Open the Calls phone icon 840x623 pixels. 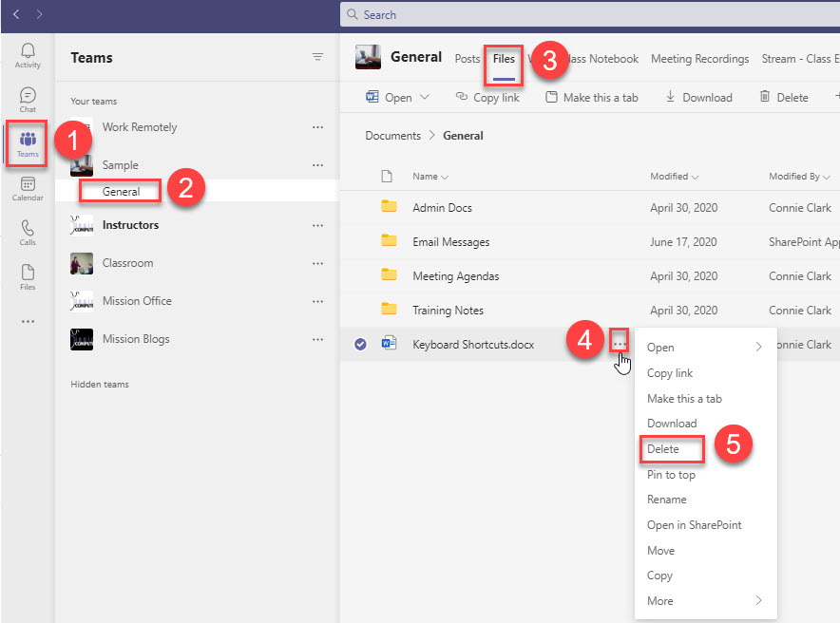[28, 233]
